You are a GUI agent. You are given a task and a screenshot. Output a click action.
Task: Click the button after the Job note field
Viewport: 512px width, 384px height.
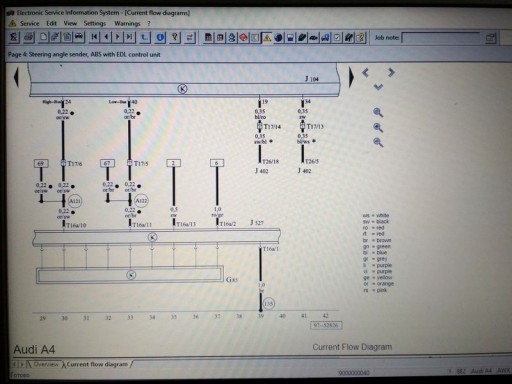(x=490, y=38)
